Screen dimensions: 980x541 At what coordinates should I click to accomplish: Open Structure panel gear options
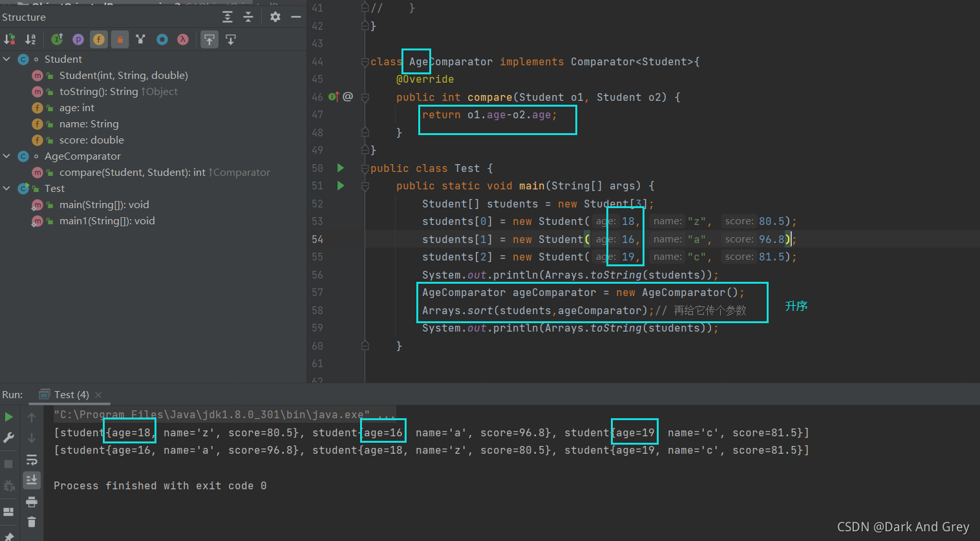[x=275, y=17]
